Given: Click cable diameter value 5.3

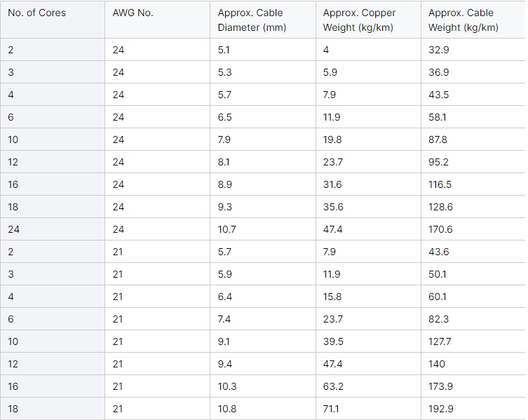Looking at the screenshot, I should coord(224,72).
